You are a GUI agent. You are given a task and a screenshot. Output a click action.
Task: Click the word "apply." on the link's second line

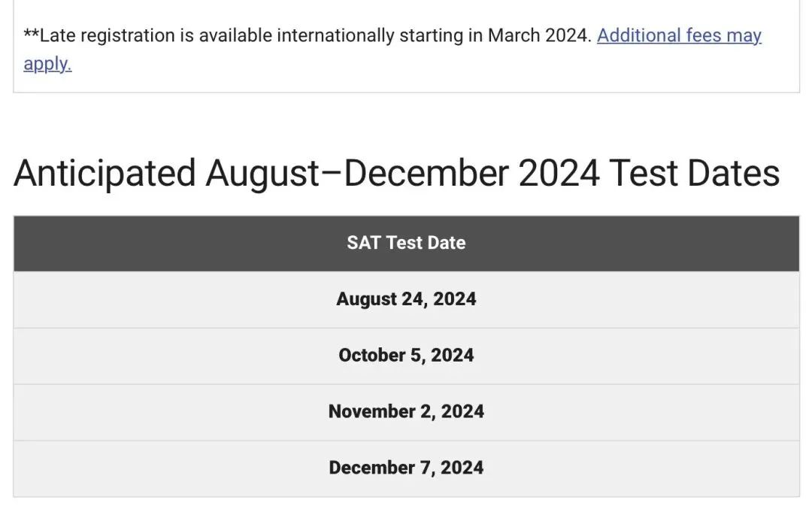[x=47, y=64]
